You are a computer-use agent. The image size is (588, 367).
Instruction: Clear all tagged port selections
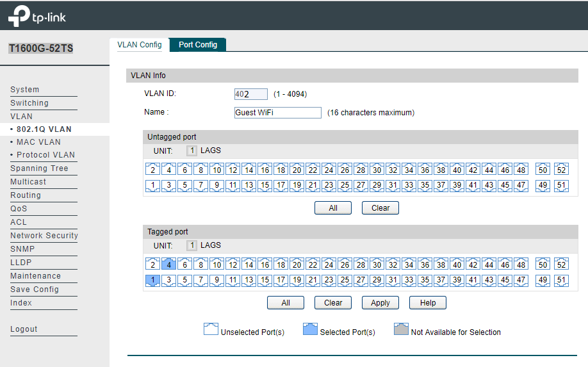click(x=333, y=303)
